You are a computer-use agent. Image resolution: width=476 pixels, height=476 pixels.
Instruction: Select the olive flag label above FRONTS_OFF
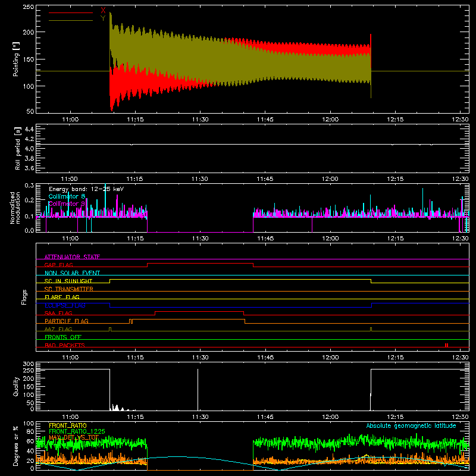click(58, 329)
